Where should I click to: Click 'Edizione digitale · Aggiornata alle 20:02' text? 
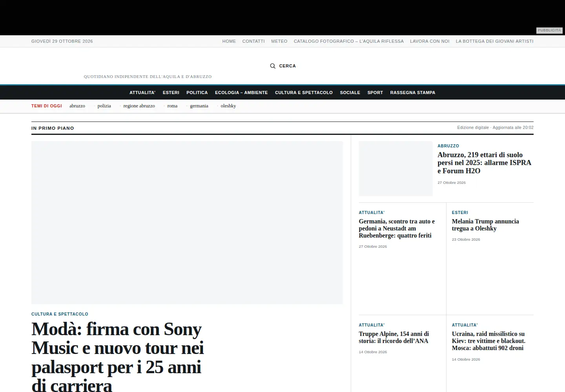click(495, 127)
